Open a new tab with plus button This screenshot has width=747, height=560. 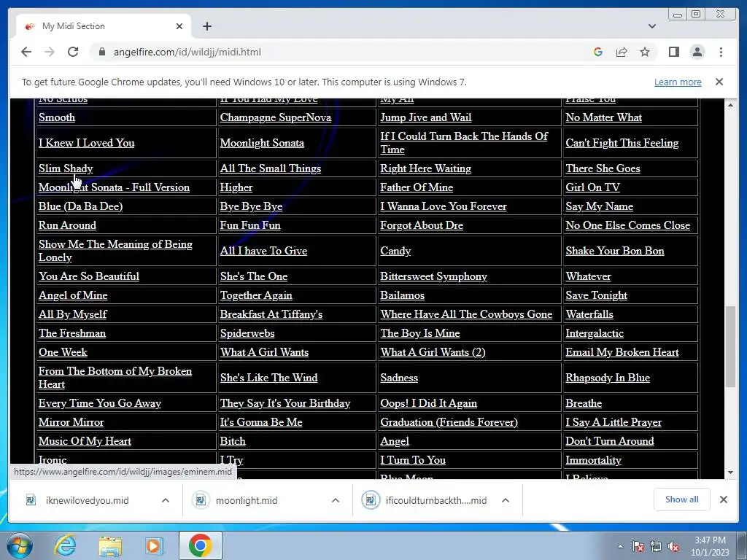coord(206,26)
